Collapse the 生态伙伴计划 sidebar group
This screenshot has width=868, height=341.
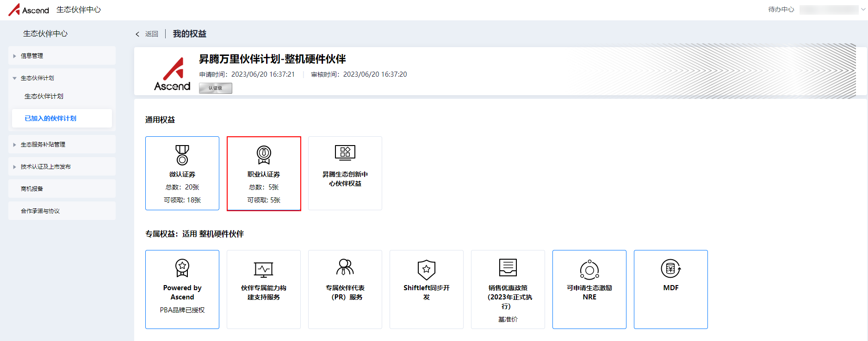pyautogui.click(x=62, y=78)
